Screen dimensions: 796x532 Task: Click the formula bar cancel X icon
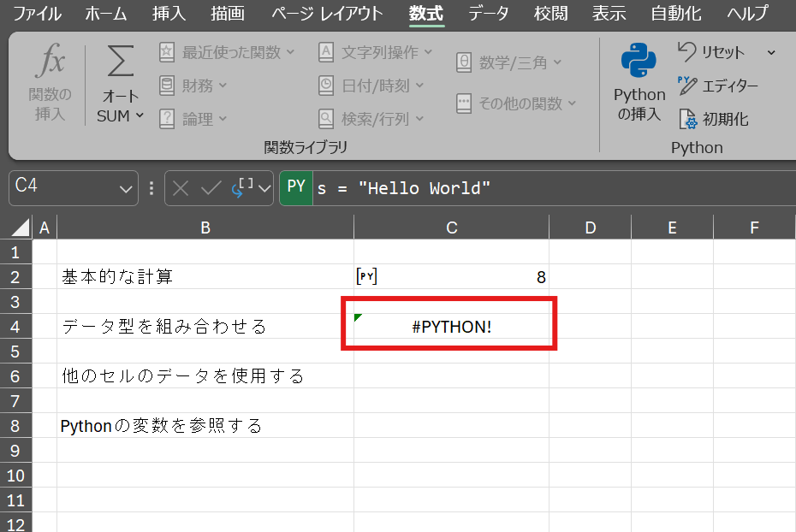[181, 188]
